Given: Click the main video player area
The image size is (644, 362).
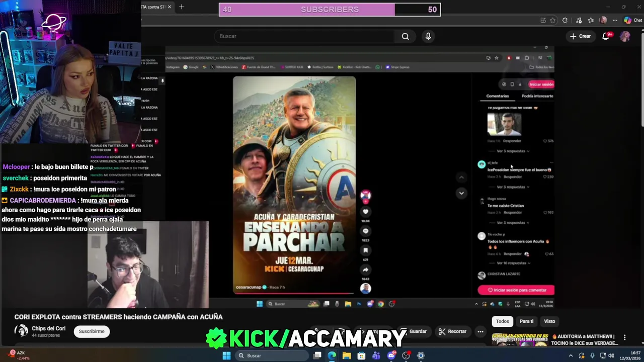Looking at the screenshot, I should 322,176.
